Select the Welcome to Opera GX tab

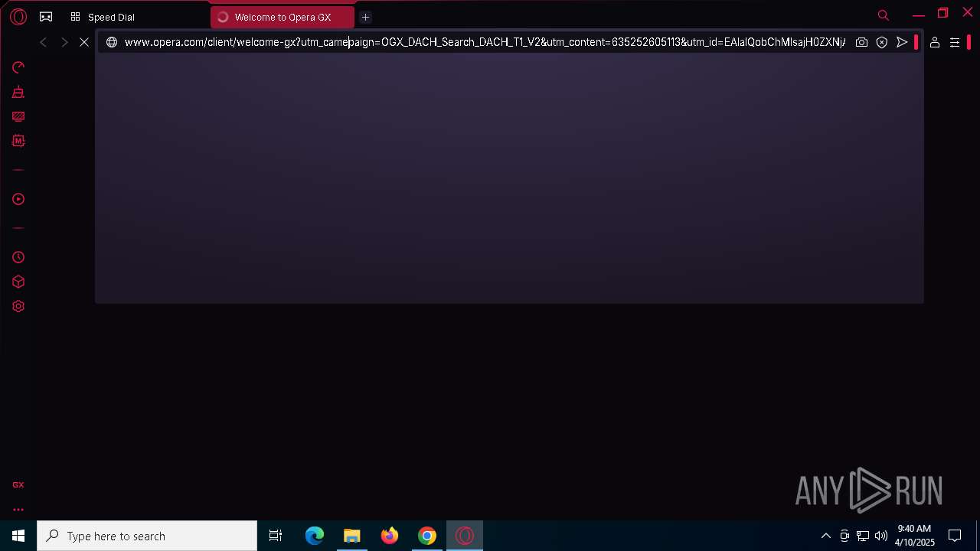pyautogui.click(x=283, y=17)
